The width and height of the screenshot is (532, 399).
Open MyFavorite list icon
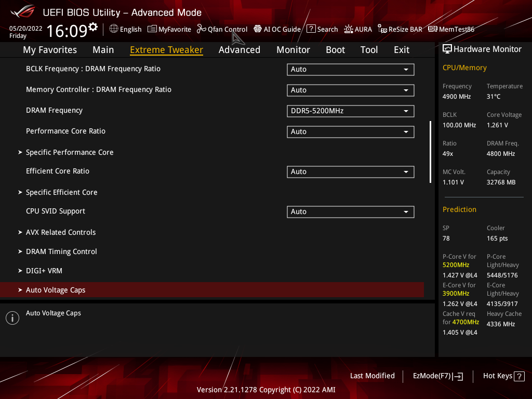152,29
